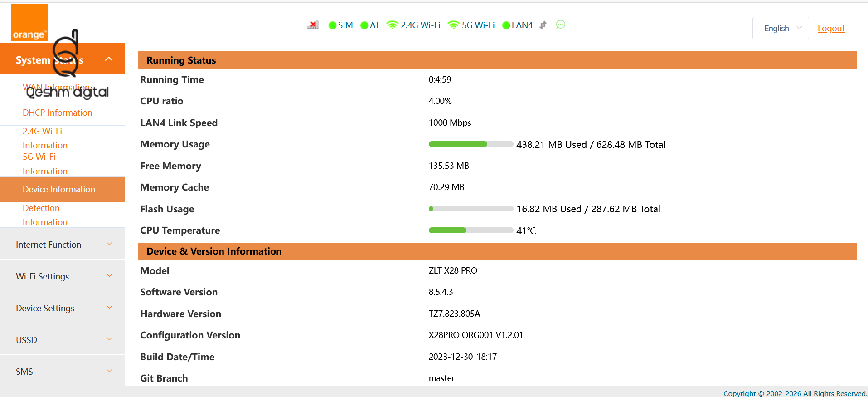Click the data transfer arrows icon

(543, 25)
